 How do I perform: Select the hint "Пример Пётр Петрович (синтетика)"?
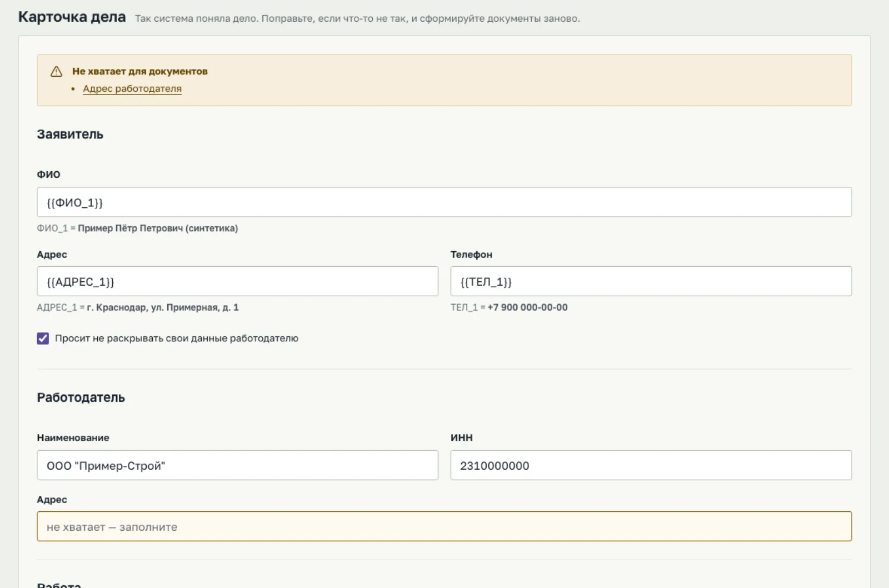pyautogui.click(x=158, y=228)
